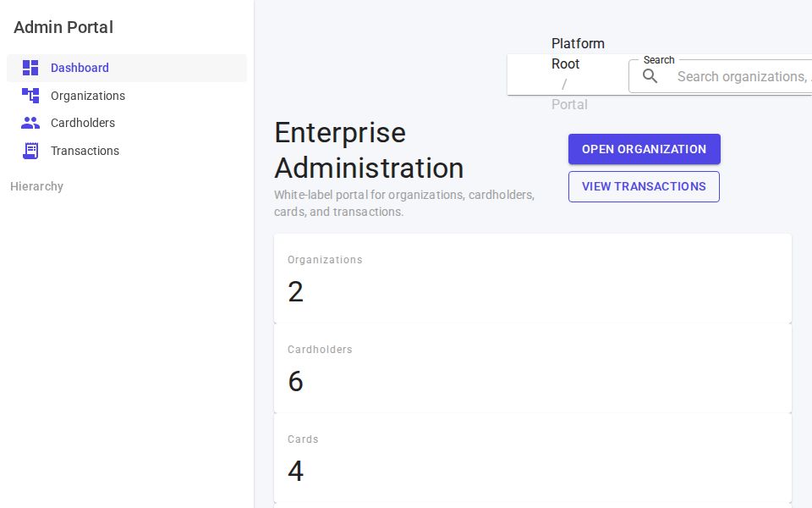Go to the Cardholders section
This screenshot has width=812, height=508.
pyautogui.click(x=83, y=123)
